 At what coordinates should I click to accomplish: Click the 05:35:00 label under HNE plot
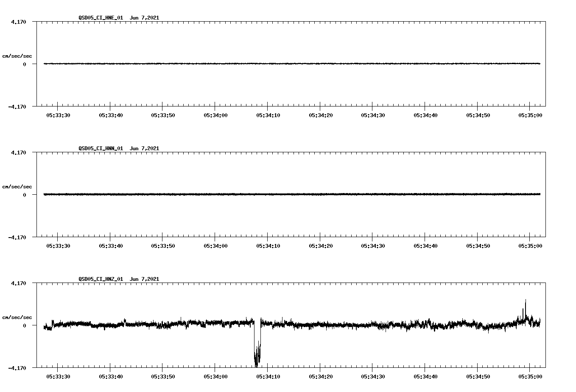[x=531, y=115]
